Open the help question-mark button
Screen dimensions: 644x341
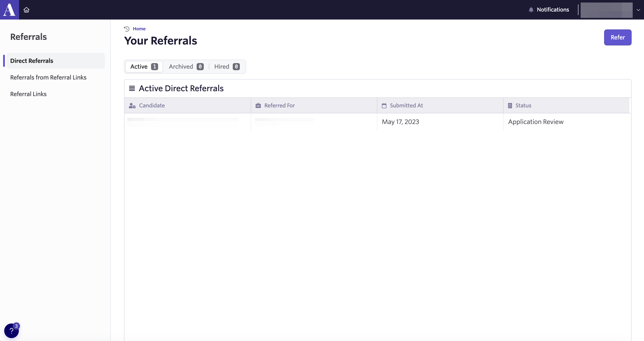point(12,331)
